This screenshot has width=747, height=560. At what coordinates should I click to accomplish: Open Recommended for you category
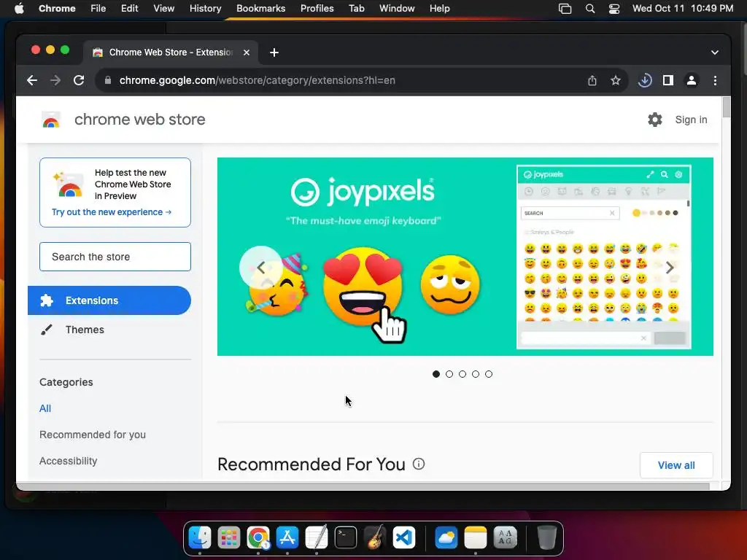93,435
